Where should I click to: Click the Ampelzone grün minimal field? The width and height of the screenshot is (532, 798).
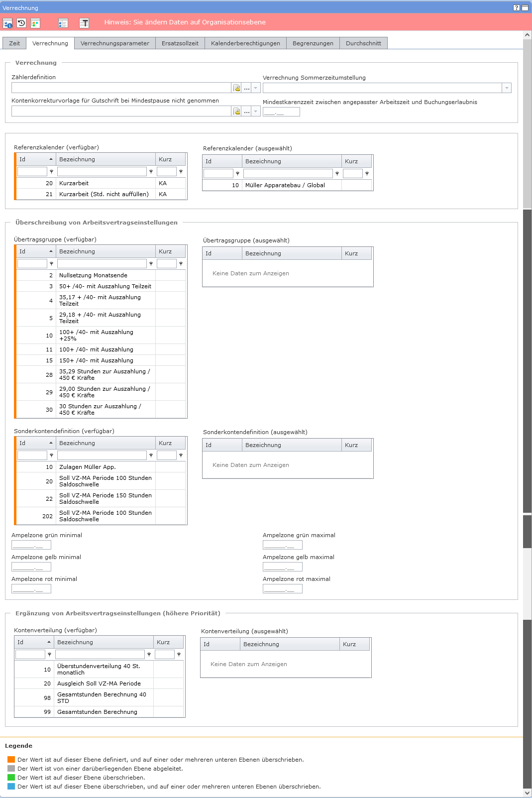coord(31,545)
